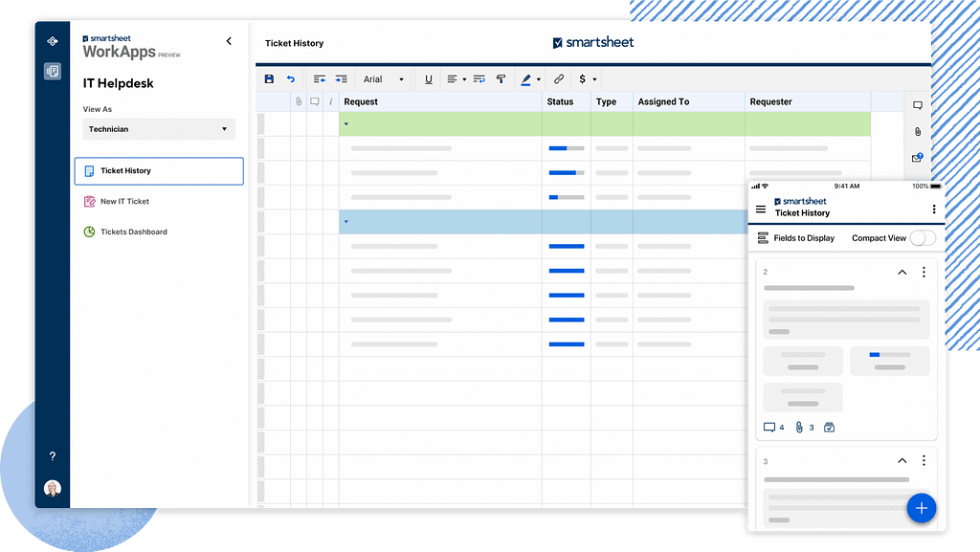This screenshot has height=552, width=980.
Task: Outdent the row using the outdent icon
Action: click(320, 79)
